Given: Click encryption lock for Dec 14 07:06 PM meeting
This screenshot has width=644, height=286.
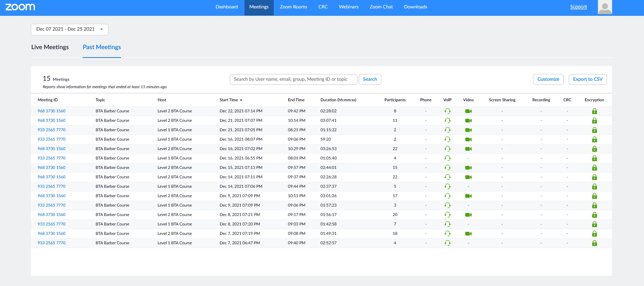Looking at the screenshot, I should (x=595, y=186).
